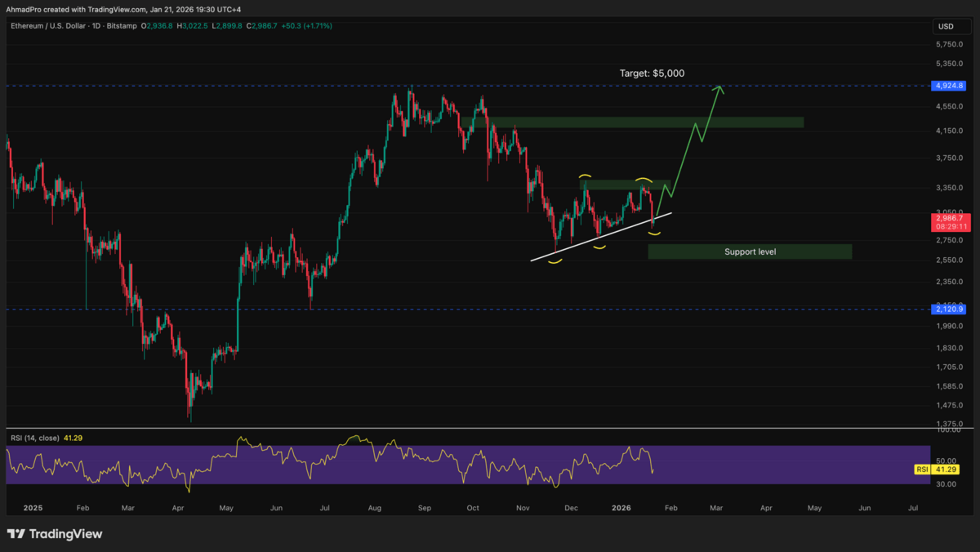Click the TradingView logo at bottom left

point(54,534)
